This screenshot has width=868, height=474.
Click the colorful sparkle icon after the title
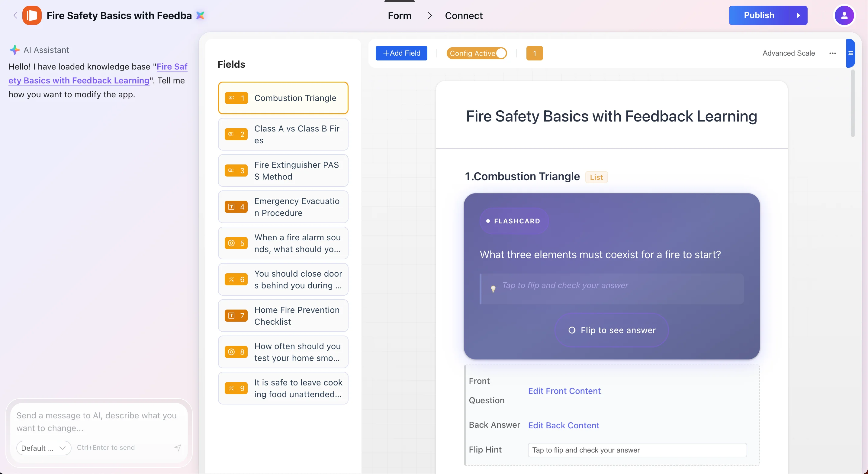(200, 15)
